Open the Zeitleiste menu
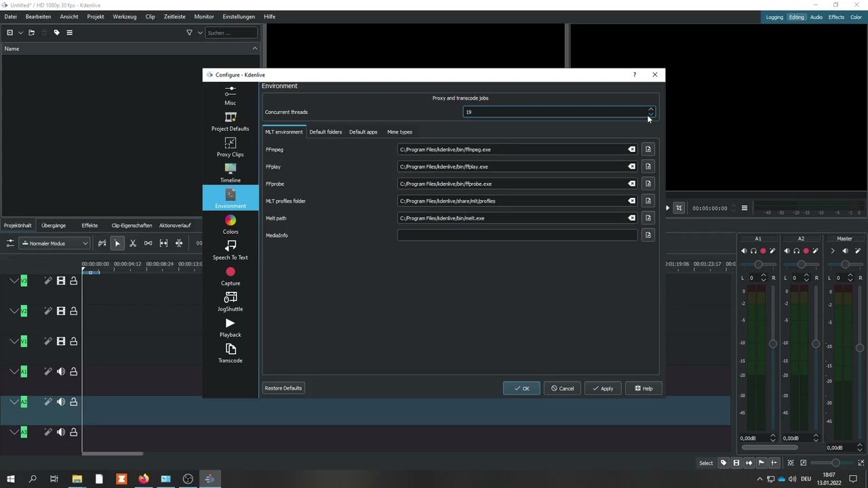 (174, 16)
